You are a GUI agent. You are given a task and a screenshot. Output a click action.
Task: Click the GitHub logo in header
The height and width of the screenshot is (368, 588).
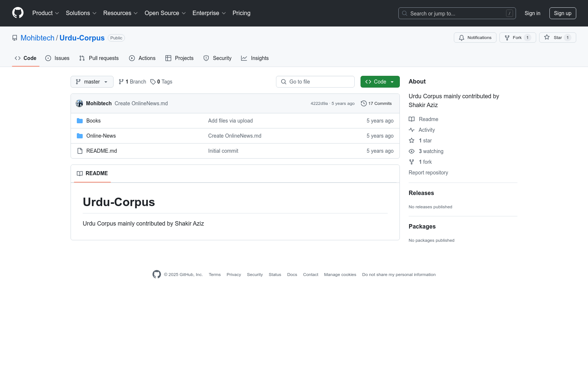[x=18, y=13]
